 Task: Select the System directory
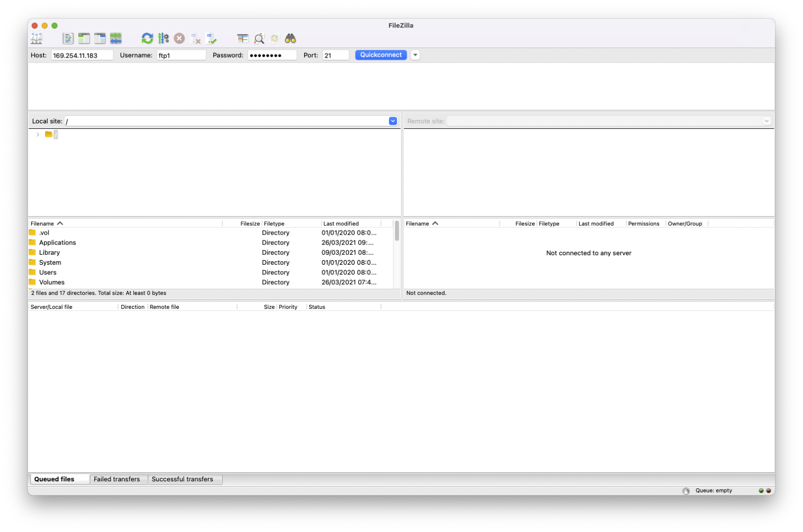[211, 263]
